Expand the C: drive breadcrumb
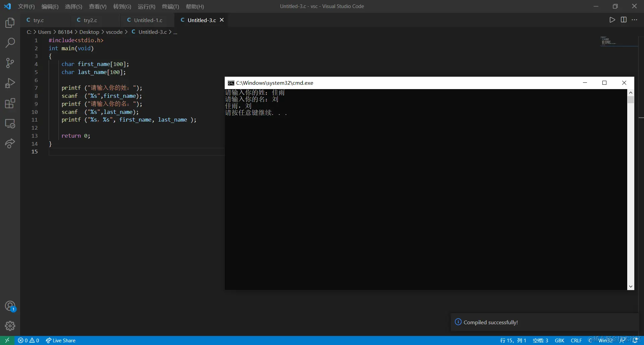 click(x=29, y=32)
